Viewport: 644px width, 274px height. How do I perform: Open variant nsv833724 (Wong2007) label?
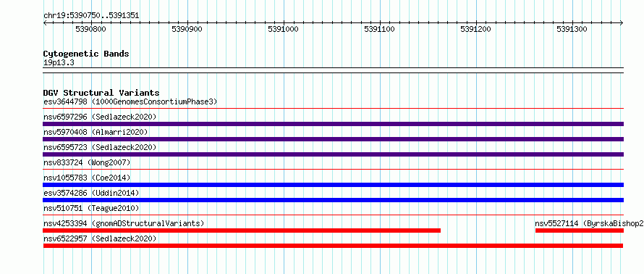87,162
